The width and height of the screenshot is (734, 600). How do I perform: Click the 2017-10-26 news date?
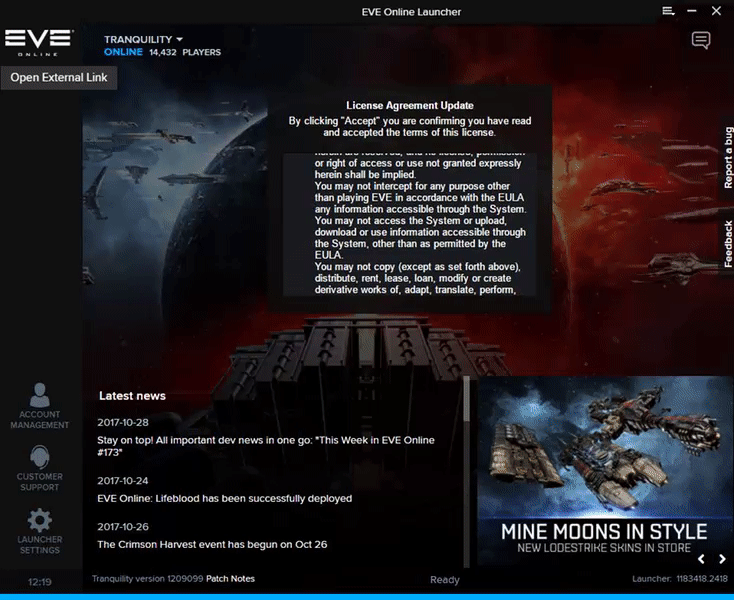click(x=123, y=527)
